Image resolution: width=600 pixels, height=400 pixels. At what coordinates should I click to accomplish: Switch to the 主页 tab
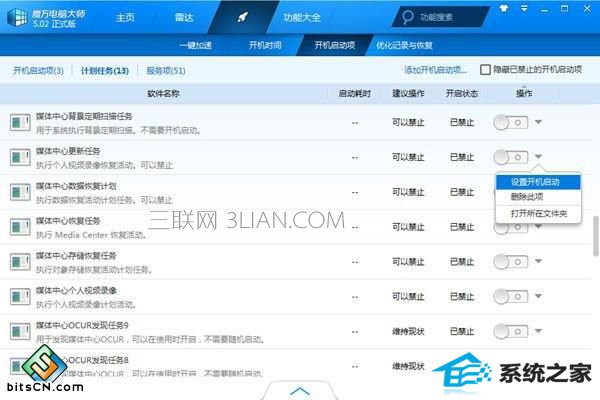coord(125,18)
